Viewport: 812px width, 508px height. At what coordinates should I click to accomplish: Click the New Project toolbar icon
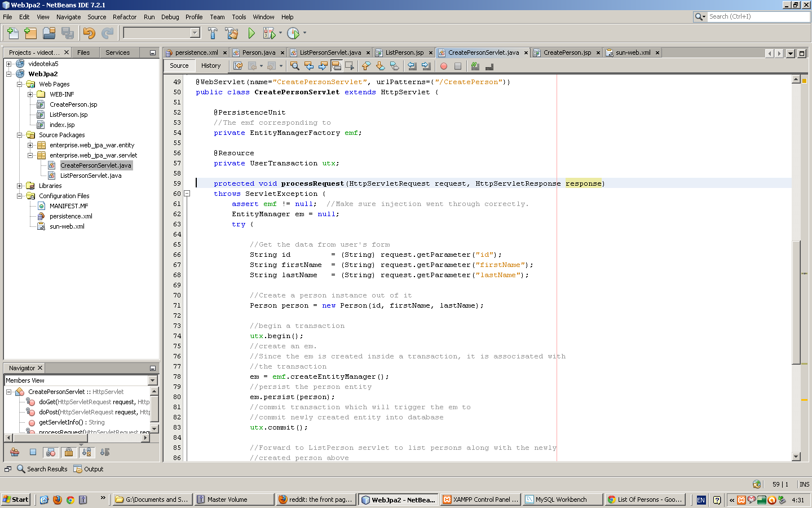(x=30, y=33)
